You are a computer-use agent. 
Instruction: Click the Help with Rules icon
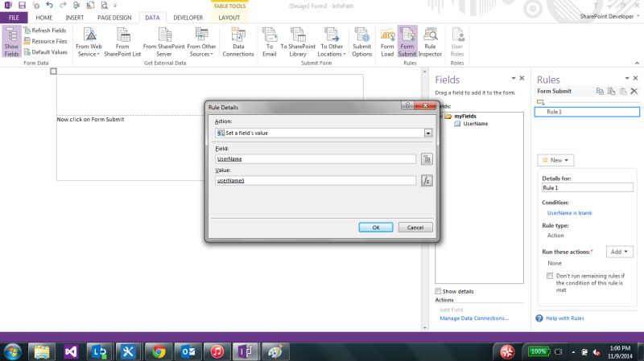[539, 318]
